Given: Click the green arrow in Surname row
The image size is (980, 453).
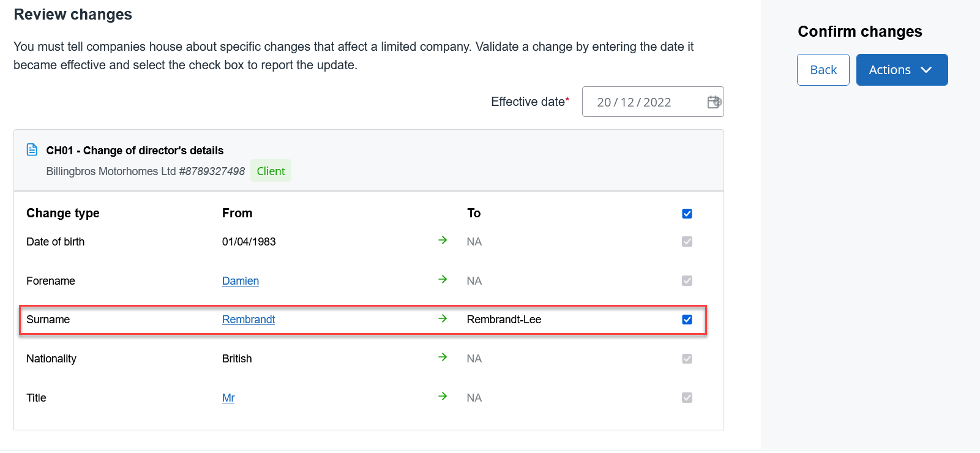Looking at the screenshot, I should point(443,319).
